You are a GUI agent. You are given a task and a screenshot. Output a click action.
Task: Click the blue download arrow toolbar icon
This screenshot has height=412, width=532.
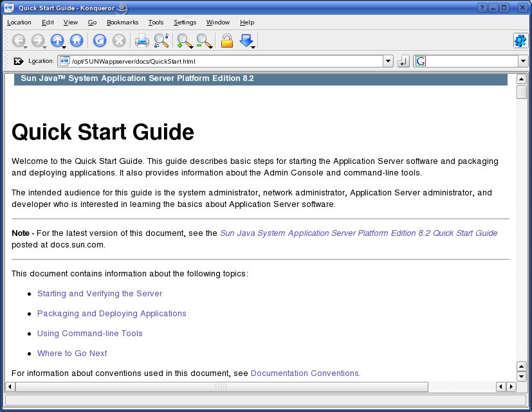pyautogui.click(x=246, y=40)
